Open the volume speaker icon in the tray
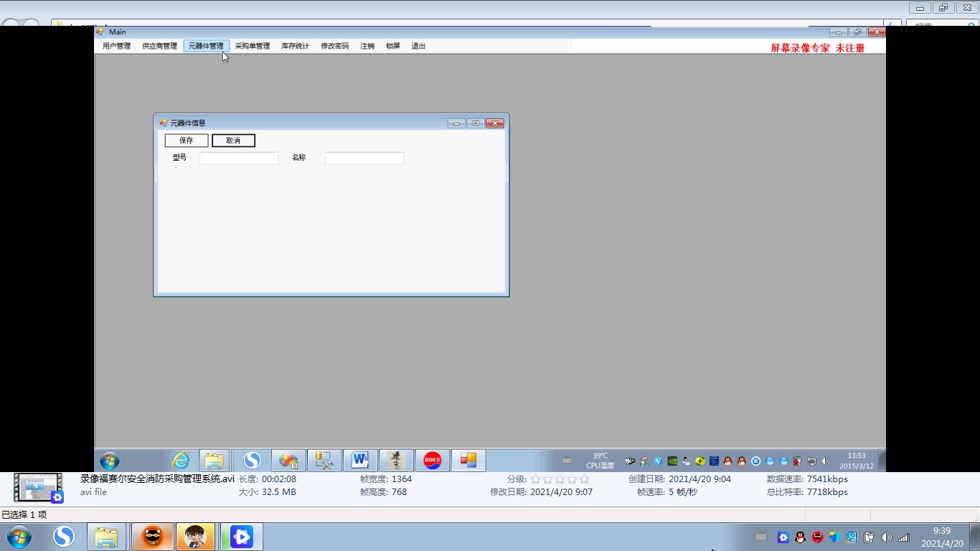Viewport: 980px width, 551px height. (826, 461)
